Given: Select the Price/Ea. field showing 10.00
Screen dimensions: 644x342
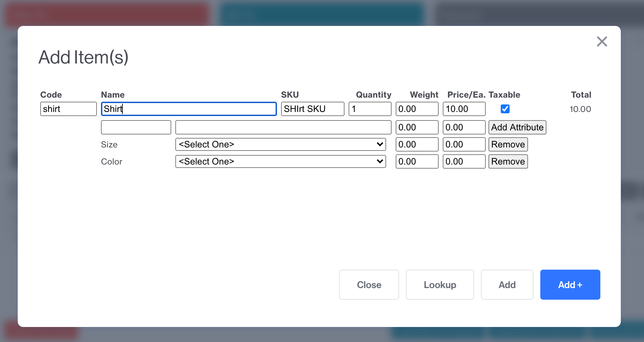Looking at the screenshot, I should [464, 109].
